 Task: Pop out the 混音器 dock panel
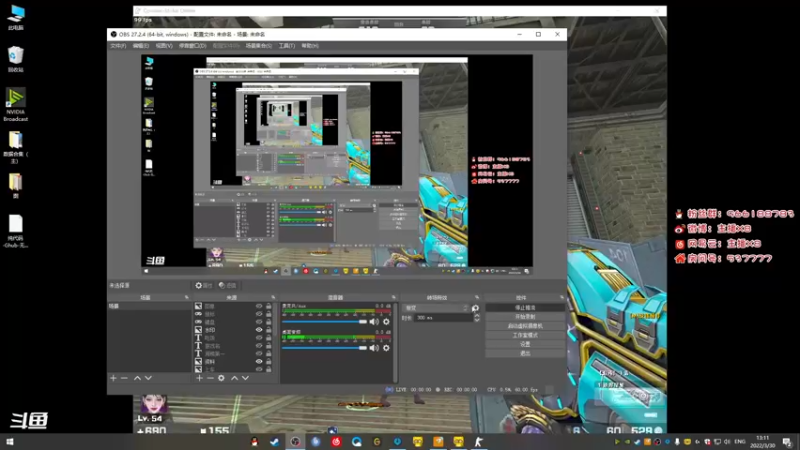393,297
